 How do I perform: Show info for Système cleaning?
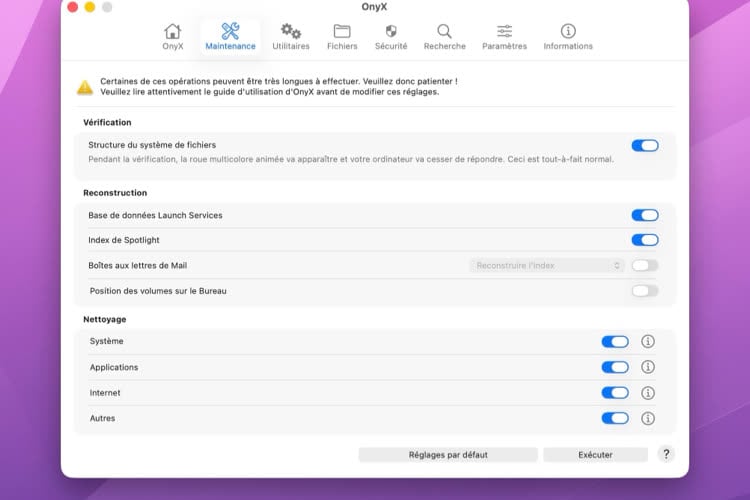click(648, 341)
